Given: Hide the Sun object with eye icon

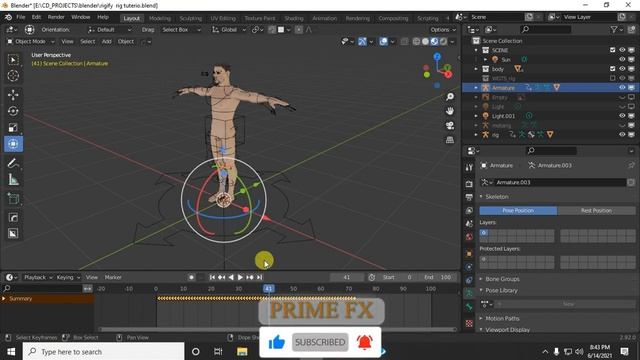Looking at the screenshot, I should coord(622,59).
